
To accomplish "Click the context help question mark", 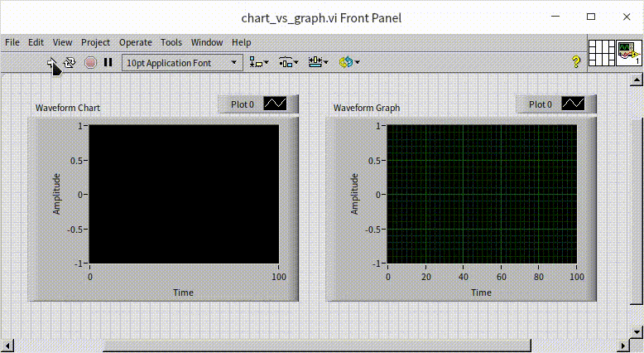I will pos(576,62).
